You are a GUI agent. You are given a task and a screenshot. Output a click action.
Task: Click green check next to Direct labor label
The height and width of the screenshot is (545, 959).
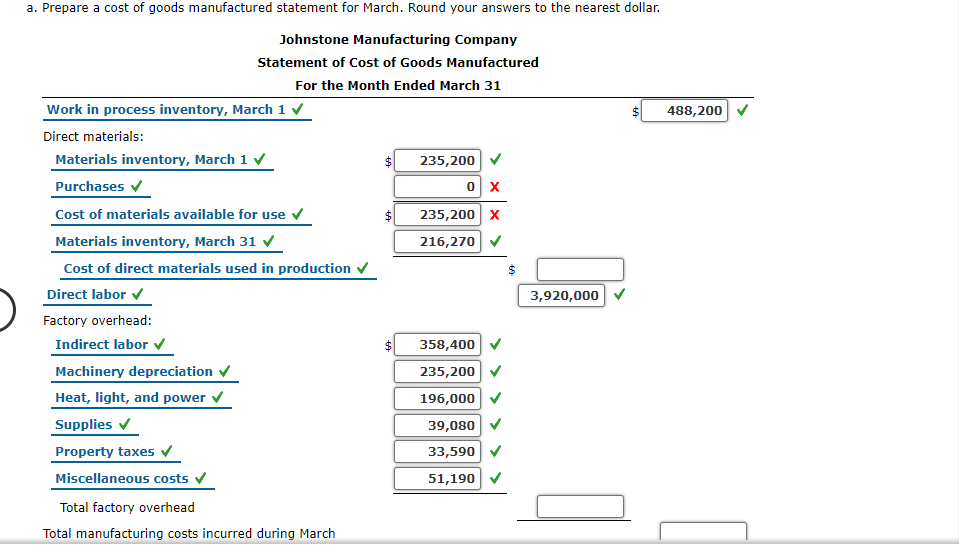pyautogui.click(x=138, y=294)
